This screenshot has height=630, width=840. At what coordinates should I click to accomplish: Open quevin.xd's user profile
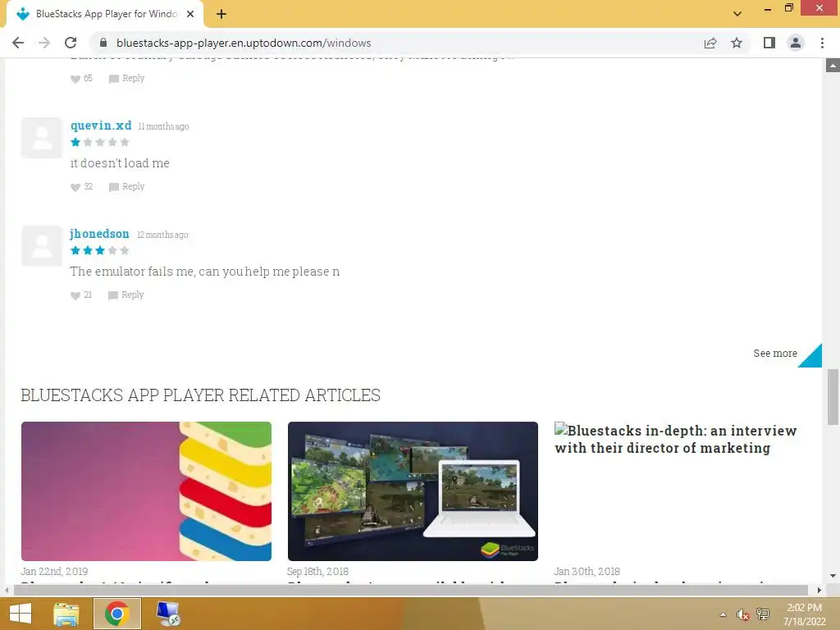(101, 126)
